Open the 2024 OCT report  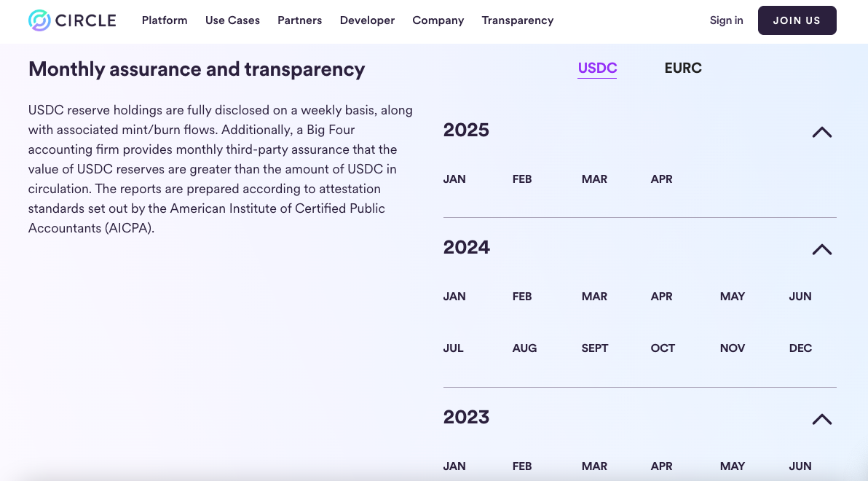pyautogui.click(x=663, y=348)
